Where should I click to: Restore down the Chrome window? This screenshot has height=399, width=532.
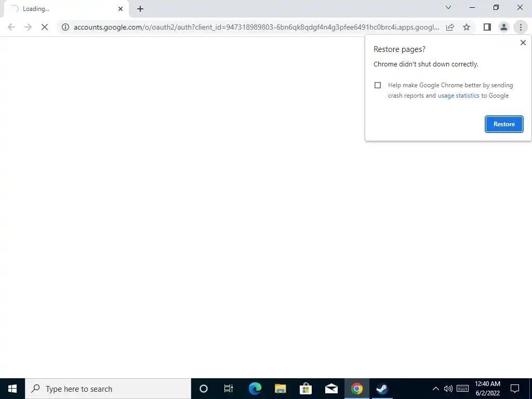496,7
